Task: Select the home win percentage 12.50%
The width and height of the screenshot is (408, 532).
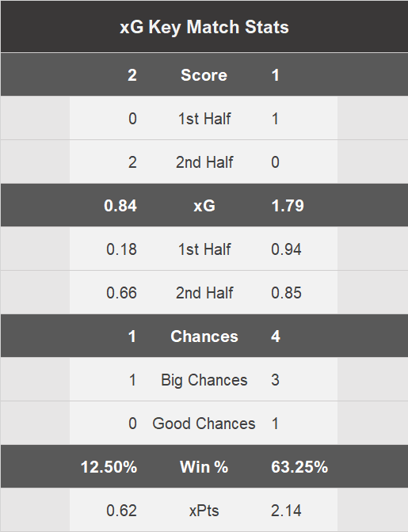Action: pyautogui.click(x=109, y=467)
